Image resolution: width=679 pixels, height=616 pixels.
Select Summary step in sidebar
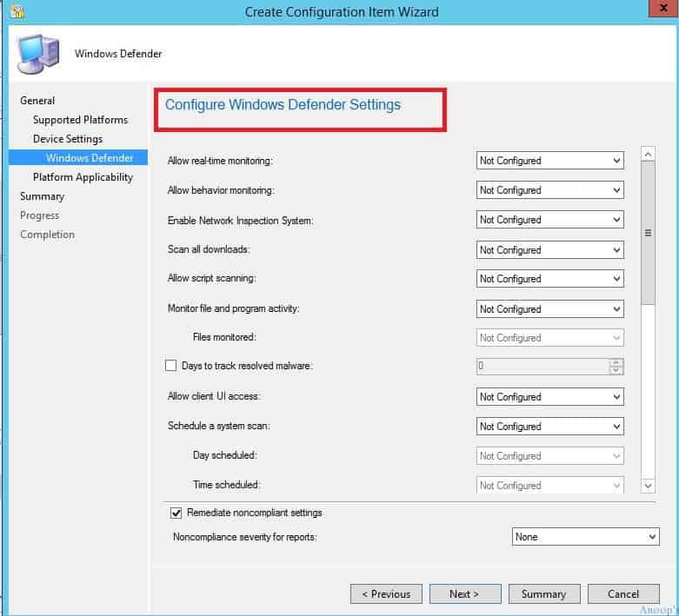click(x=42, y=196)
